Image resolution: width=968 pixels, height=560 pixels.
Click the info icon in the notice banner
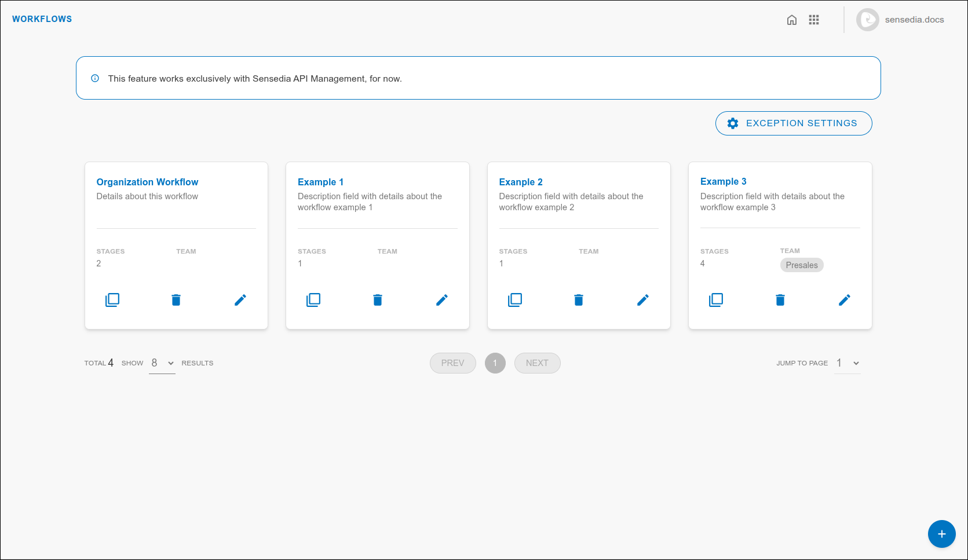(95, 78)
